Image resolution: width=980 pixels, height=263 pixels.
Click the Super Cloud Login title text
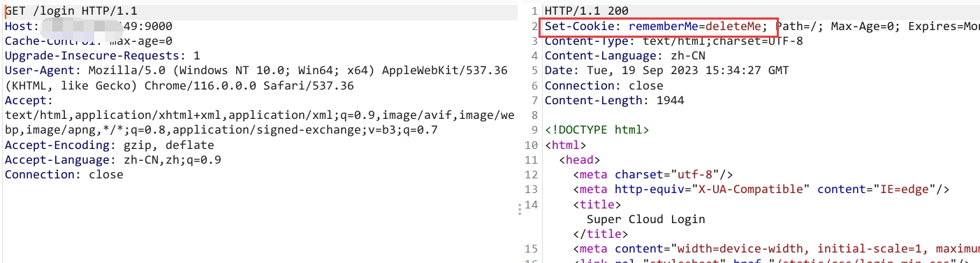[646, 219]
